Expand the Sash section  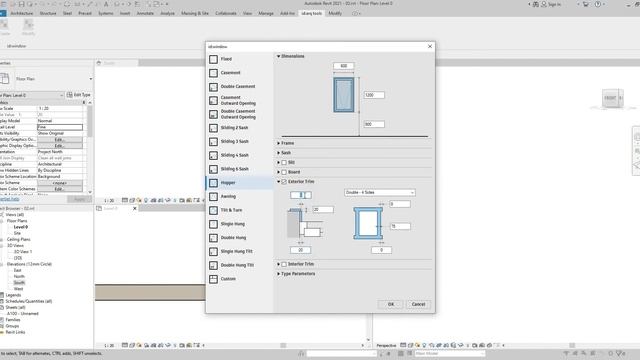point(279,153)
